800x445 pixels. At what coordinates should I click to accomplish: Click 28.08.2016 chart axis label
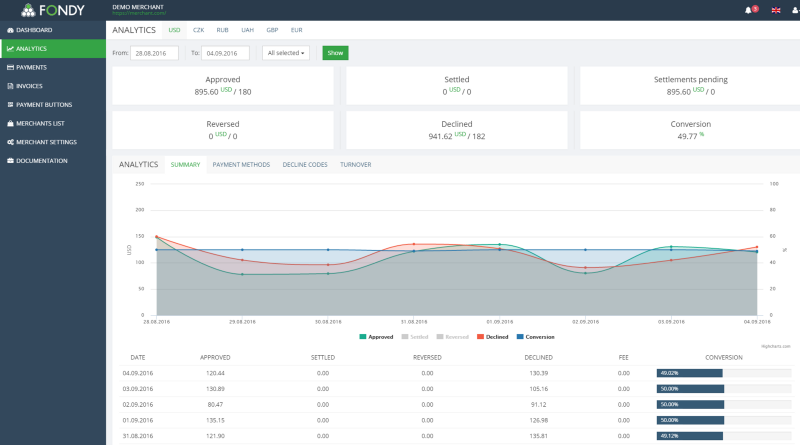(157, 322)
